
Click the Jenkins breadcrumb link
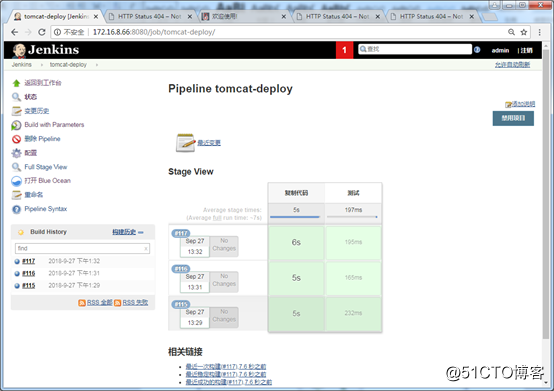pyautogui.click(x=22, y=65)
